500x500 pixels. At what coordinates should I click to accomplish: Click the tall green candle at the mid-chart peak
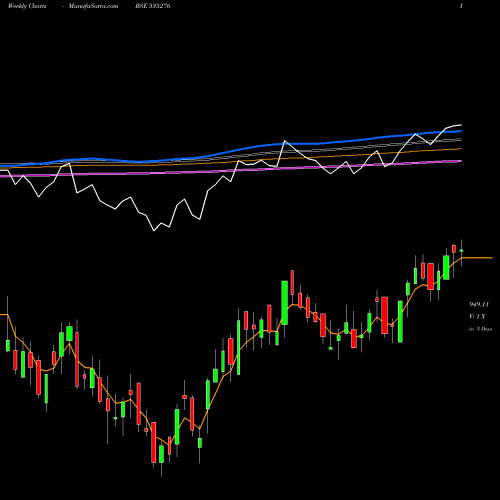tap(284, 303)
